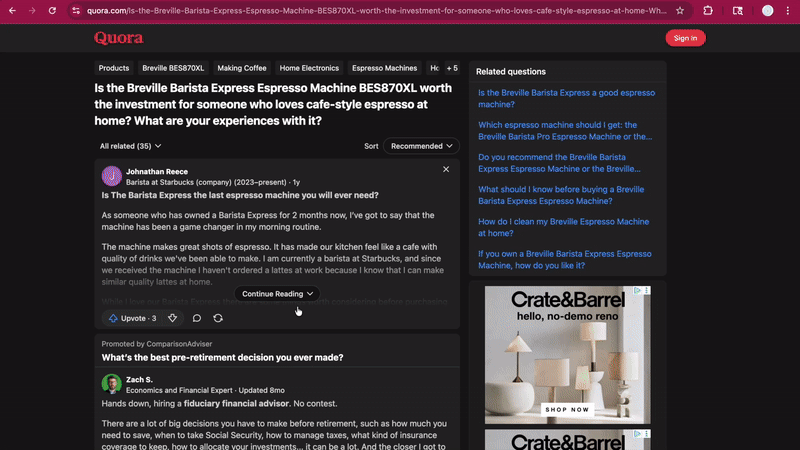Click the AdChoices icon on Crate&Barrel ad
Screen dimensions: 800x450
click(x=637, y=290)
